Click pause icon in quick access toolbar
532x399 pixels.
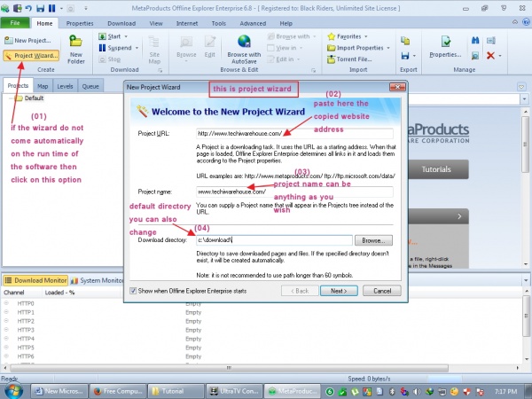(x=51, y=8)
